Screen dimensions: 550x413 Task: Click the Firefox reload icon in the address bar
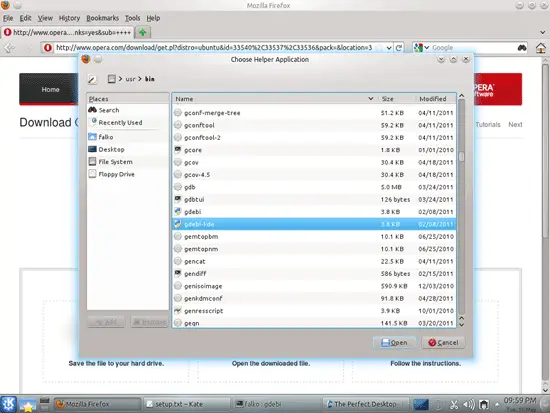point(399,48)
